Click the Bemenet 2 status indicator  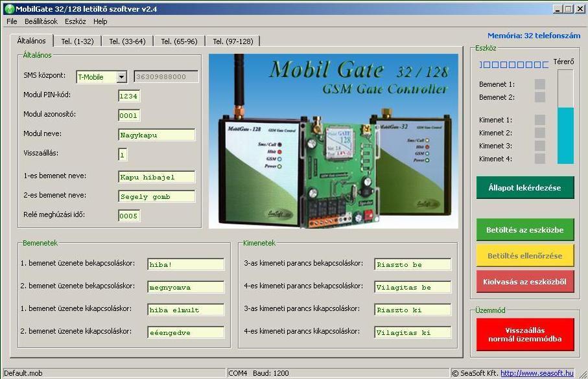[539, 97]
